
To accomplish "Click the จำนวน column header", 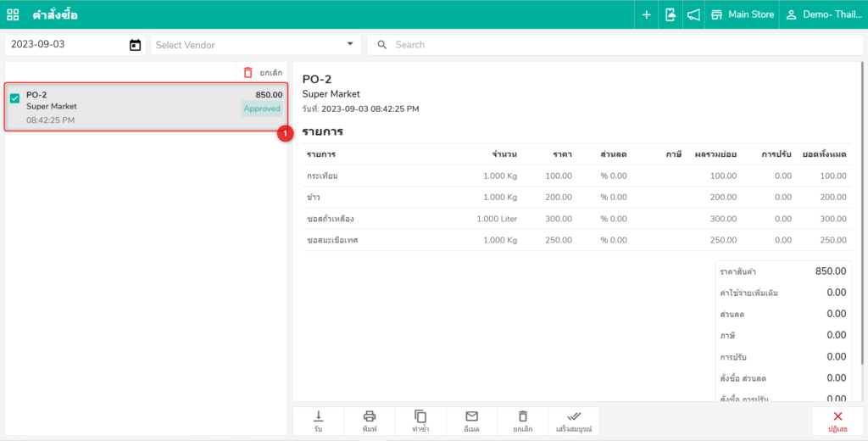I will pos(504,154).
